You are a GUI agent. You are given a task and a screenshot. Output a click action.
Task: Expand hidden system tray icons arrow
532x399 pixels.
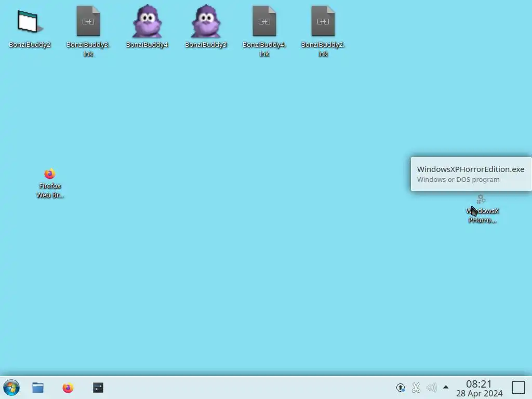pos(446,387)
